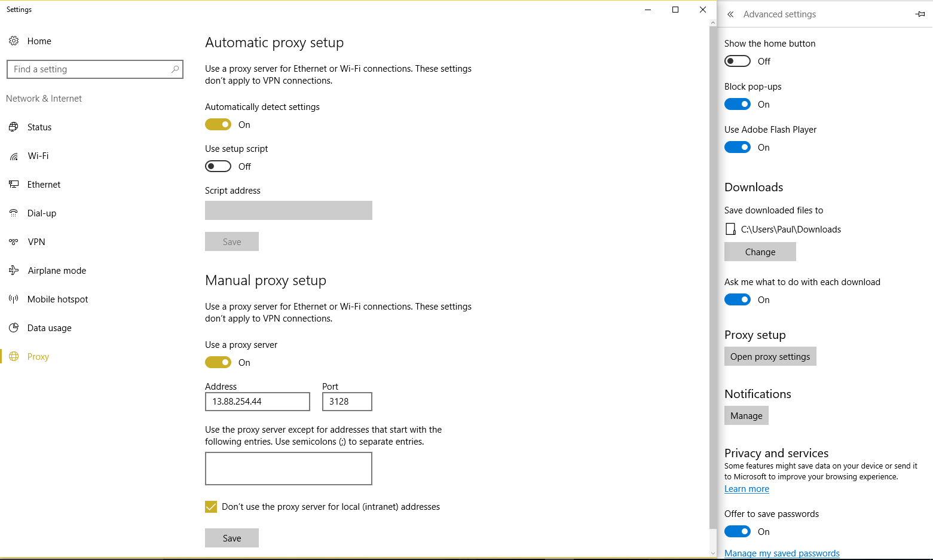Go back using the Advanced settings chevron icon
933x560 pixels.
730,14
